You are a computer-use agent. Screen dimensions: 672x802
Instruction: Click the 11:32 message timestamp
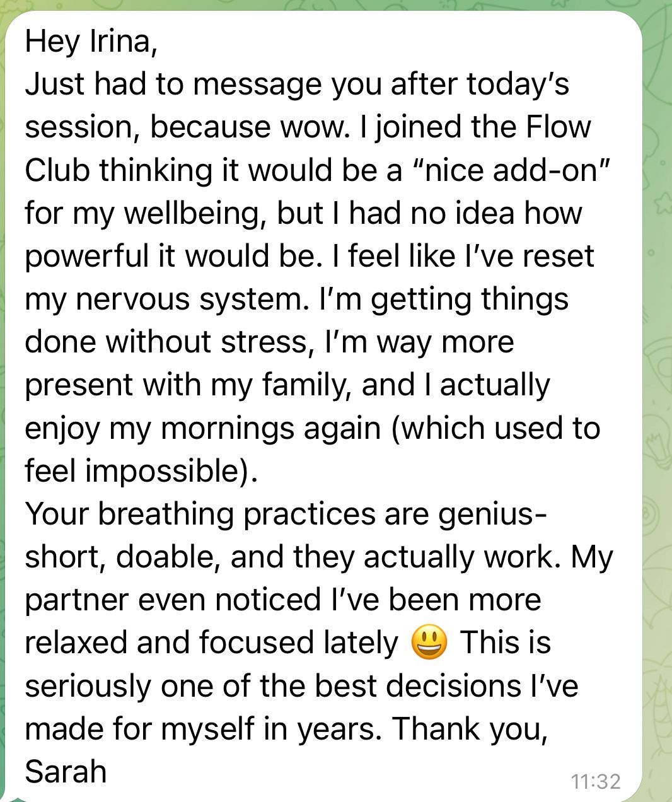point(596,782)
